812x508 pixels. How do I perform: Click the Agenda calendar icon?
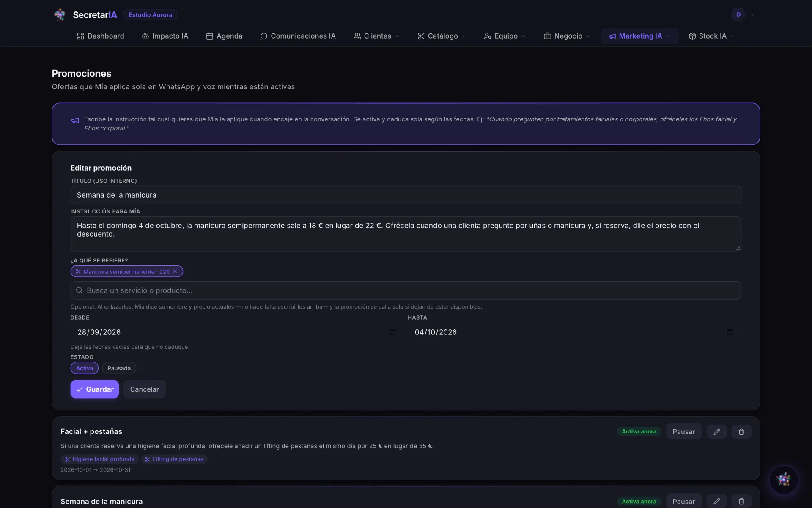(209, 36)
